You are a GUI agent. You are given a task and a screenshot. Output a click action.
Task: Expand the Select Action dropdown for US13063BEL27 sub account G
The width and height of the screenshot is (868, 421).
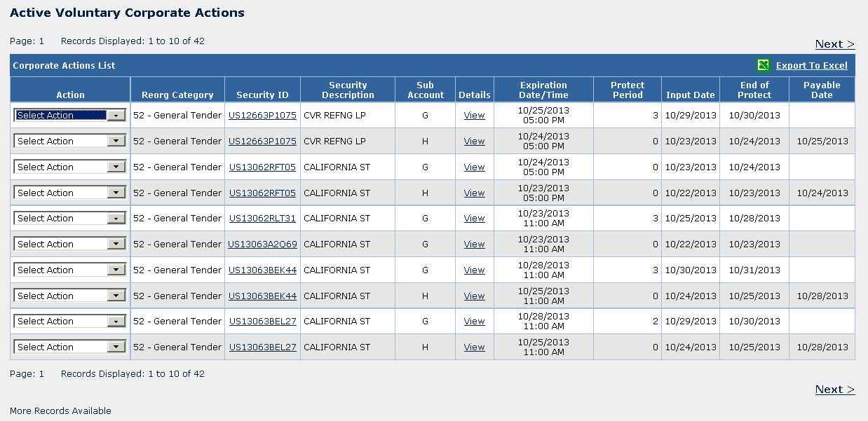point(69,320)
